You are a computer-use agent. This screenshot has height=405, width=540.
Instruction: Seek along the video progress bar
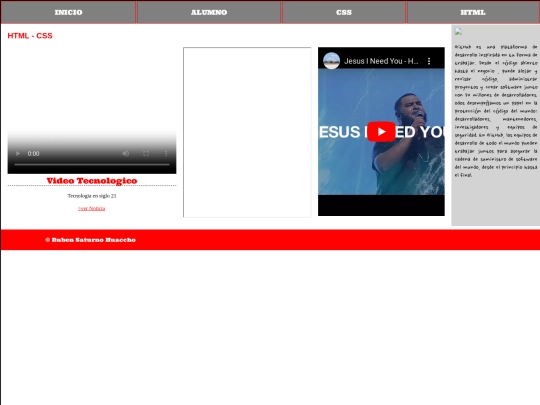92,165
